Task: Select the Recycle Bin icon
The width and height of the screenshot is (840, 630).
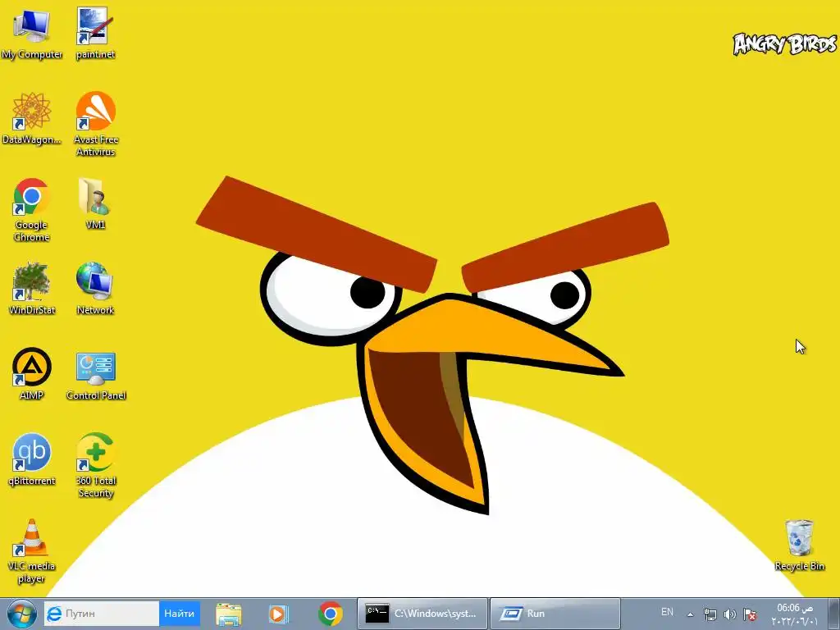Action: tap(799, 545)
